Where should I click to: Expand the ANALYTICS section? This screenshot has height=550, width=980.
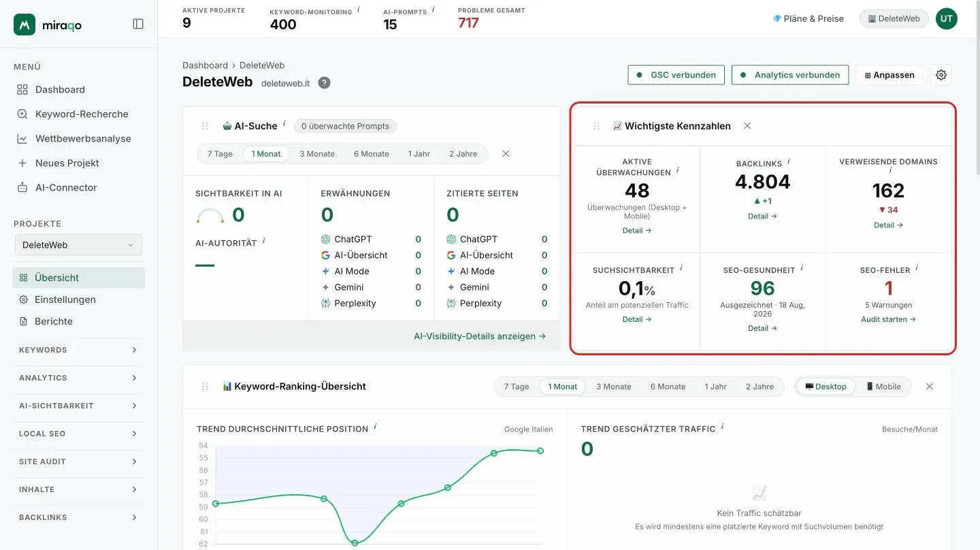click(78, 378)
